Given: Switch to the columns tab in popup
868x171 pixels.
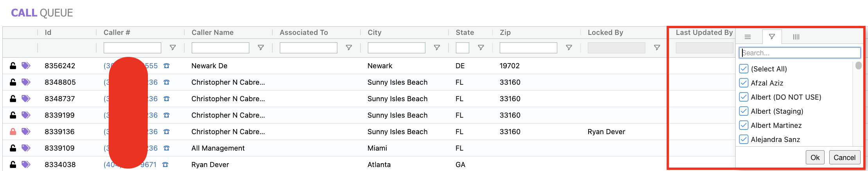Looking at the screenshot, I should (x=796, y=37).
